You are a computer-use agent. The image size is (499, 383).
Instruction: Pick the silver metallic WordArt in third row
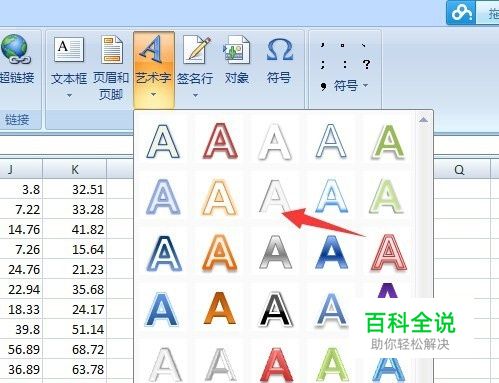[x=276, y=252]
